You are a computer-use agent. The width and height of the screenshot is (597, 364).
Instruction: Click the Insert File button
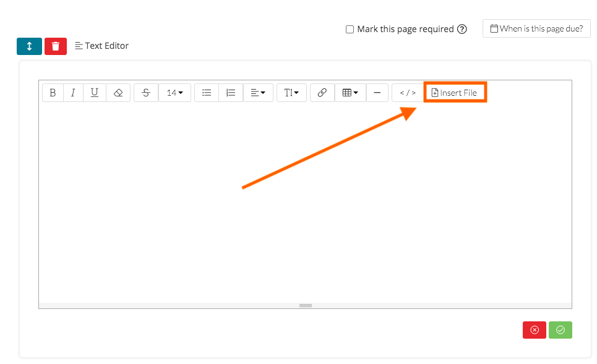455,93
